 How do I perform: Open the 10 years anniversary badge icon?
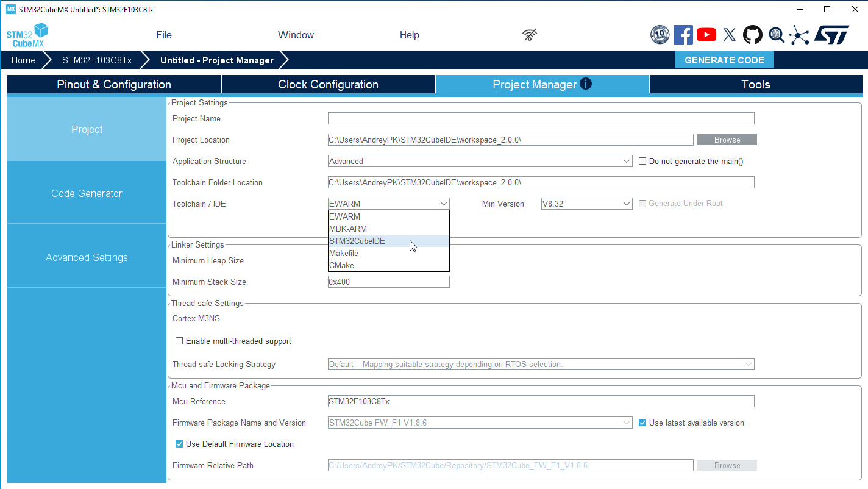coord(660,35)
